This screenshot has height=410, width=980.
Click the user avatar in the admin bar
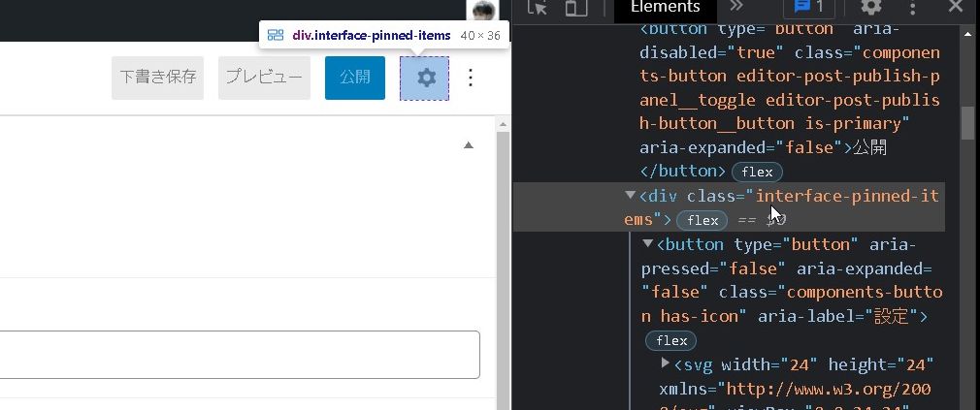[482, 10]
